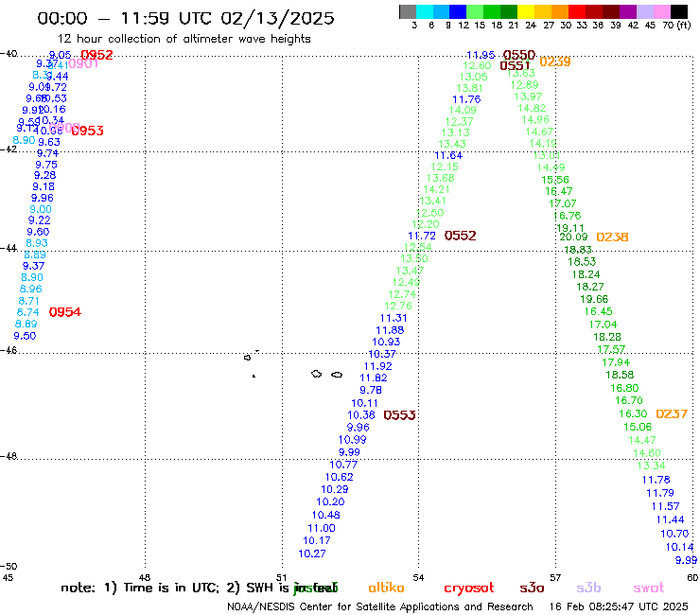Click the wave height value 14.21
The height and width of the screenshot is (615, 700).
[x=436, y=189]
